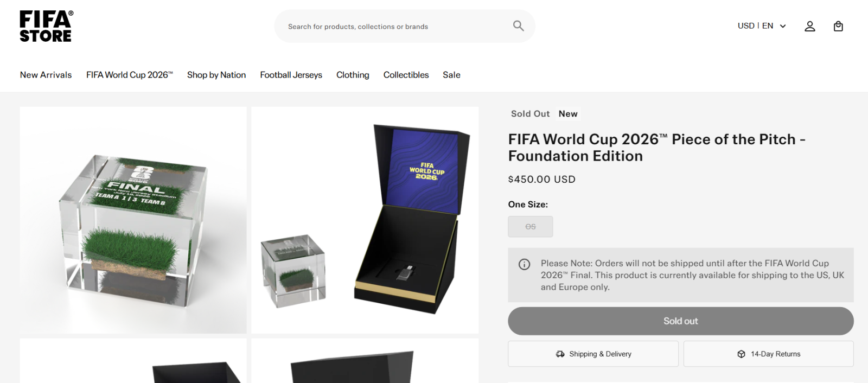Open the shopping bag icon
This screenshot has width=868, height=383.
(838, 26)
